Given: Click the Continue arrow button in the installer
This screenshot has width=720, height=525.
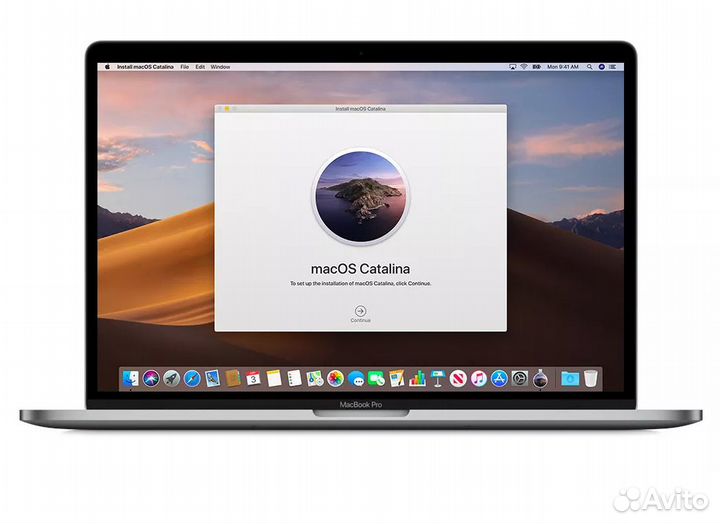Looking at the screenshot, I should (x=360, y=311).
